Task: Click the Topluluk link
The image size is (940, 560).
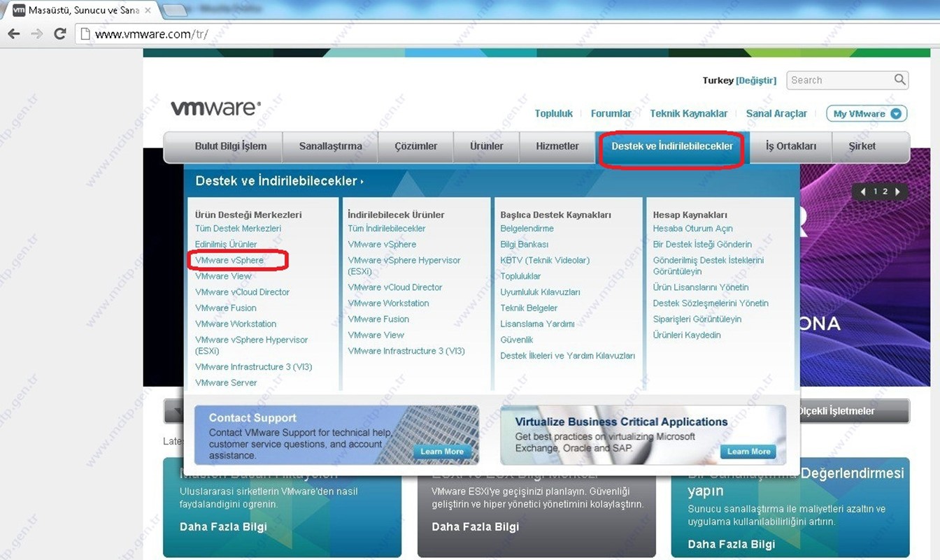Action: (x=554, y=113)
